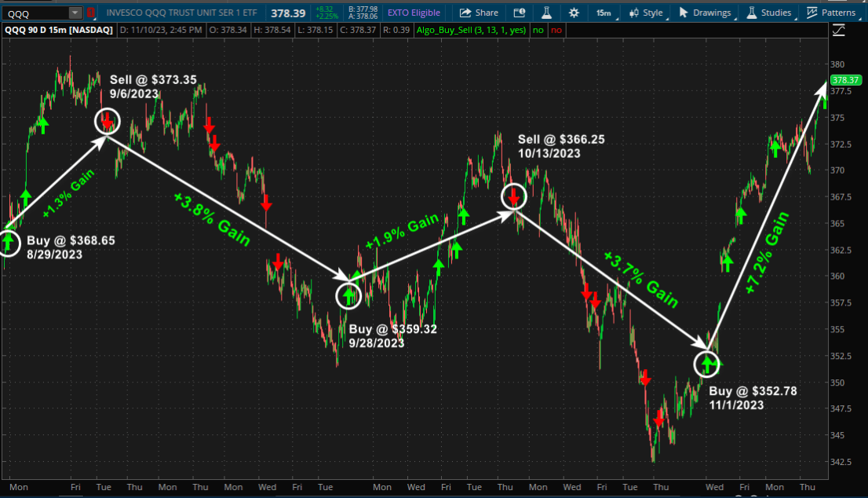Click the chart scale icon above price axis
Viewport: 868px width, 498px height.
pos(839,30)
